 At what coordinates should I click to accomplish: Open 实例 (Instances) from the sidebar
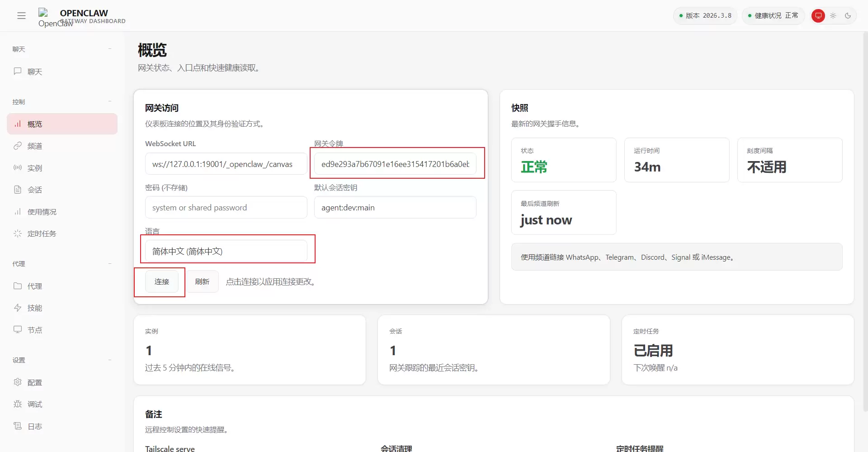[34, 168]
